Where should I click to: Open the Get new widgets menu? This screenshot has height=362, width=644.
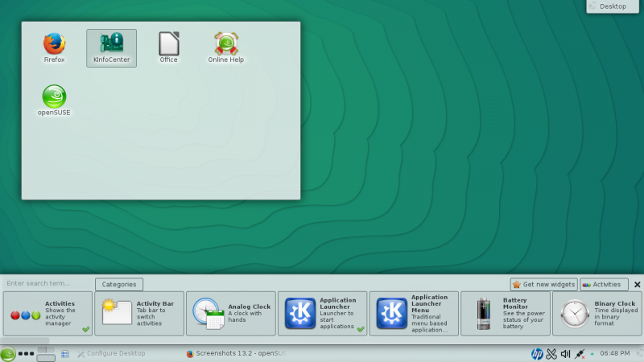click(x=544, y=284)
